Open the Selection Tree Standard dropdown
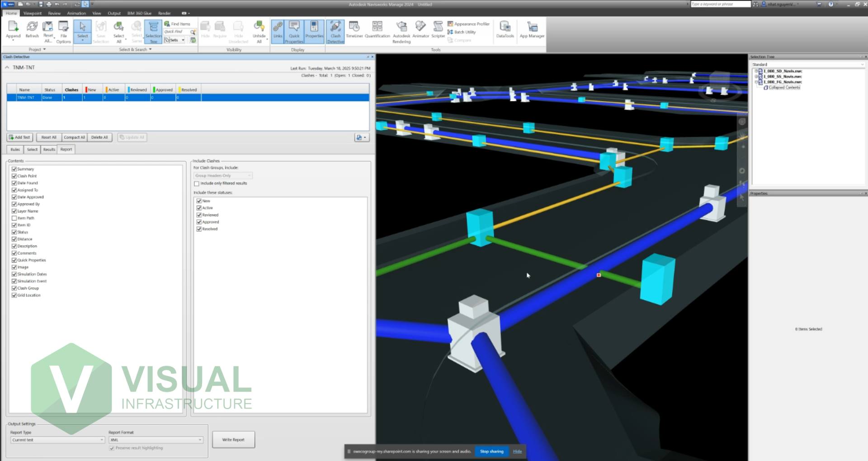 tap(808, 65)
